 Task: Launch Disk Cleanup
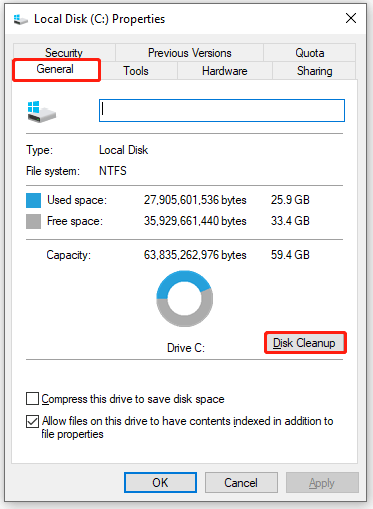305,343
